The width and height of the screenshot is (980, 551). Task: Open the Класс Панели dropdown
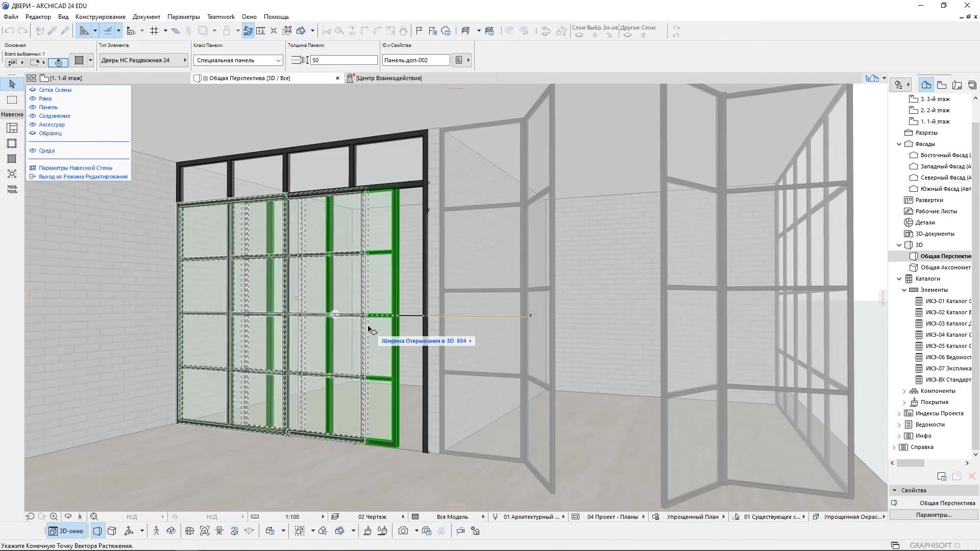238,60
